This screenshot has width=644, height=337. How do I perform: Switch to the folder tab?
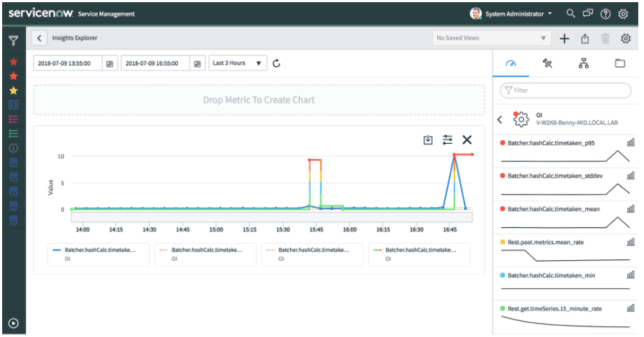[x=620, y=63]
